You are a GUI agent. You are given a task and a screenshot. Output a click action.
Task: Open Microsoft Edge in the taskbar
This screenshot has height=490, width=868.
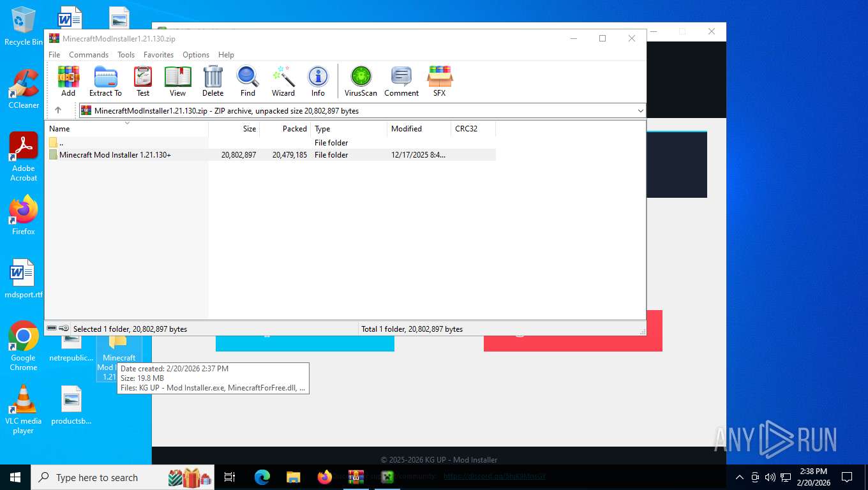click(262, 477)
